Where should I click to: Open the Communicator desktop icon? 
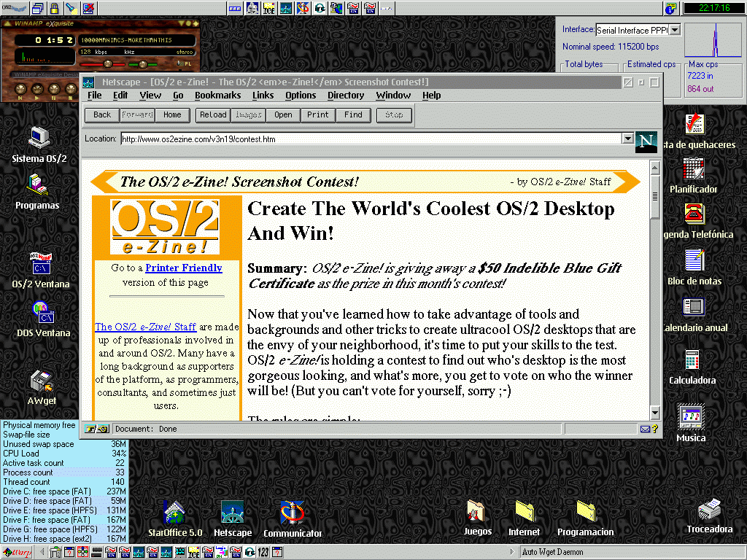[293, 519]
